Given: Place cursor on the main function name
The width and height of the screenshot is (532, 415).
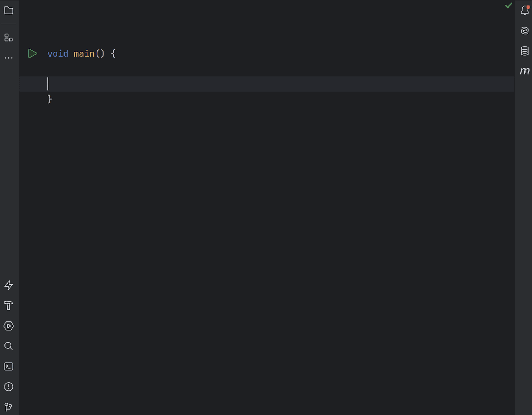Looking at the screenshot, I should 84,53.
